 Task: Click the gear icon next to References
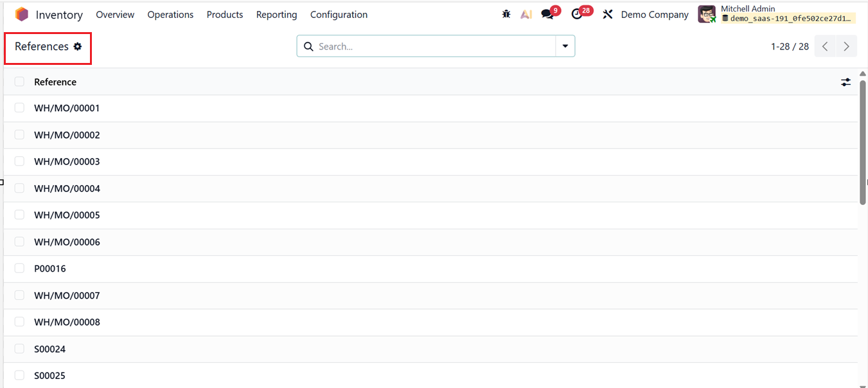78,46
